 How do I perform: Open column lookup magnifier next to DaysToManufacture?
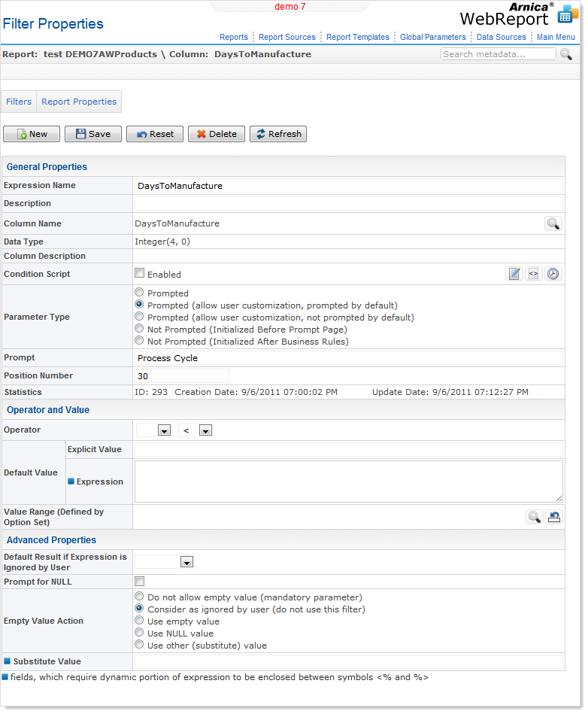[553, 223]
